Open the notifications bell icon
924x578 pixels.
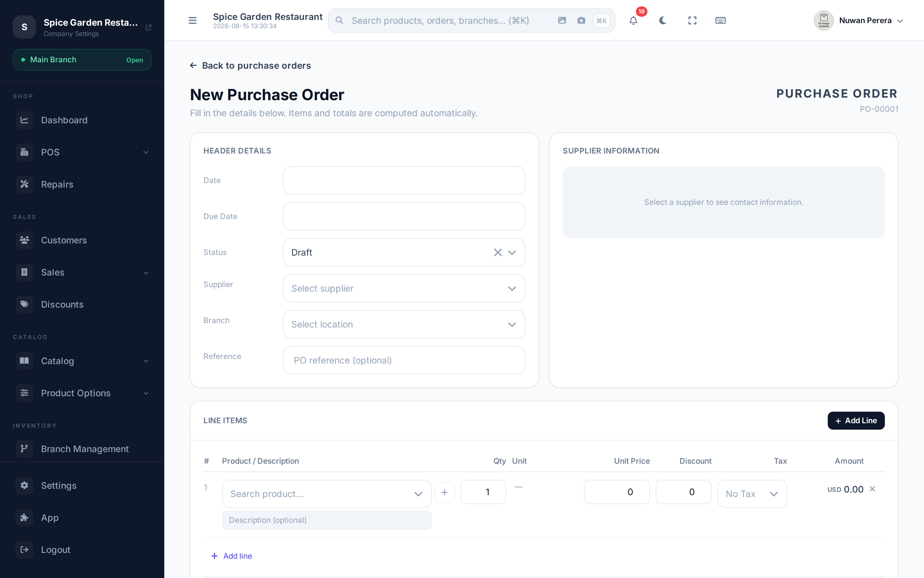633,21
